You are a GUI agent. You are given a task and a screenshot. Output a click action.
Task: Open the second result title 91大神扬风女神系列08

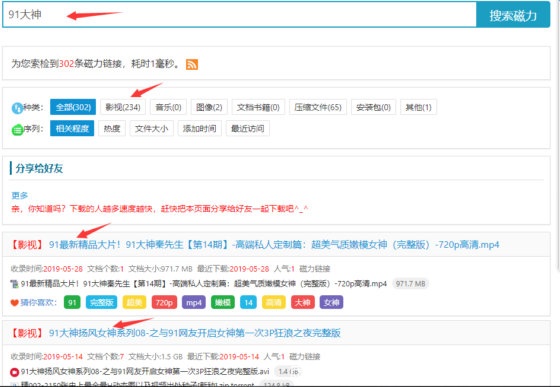pos(195,333)
